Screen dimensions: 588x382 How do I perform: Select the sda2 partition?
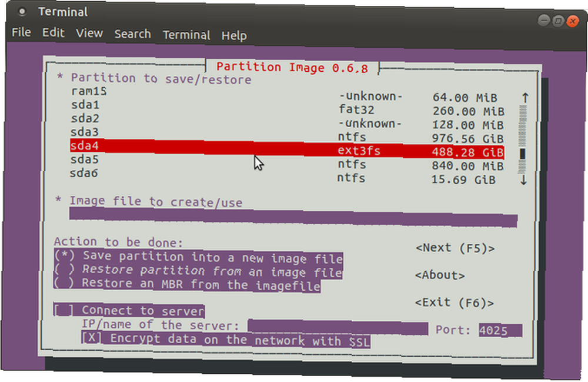[286, 121]
